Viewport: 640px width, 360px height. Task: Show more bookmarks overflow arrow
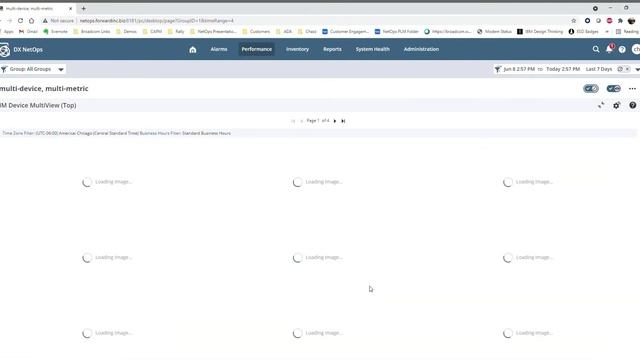[x=607, y=31]
